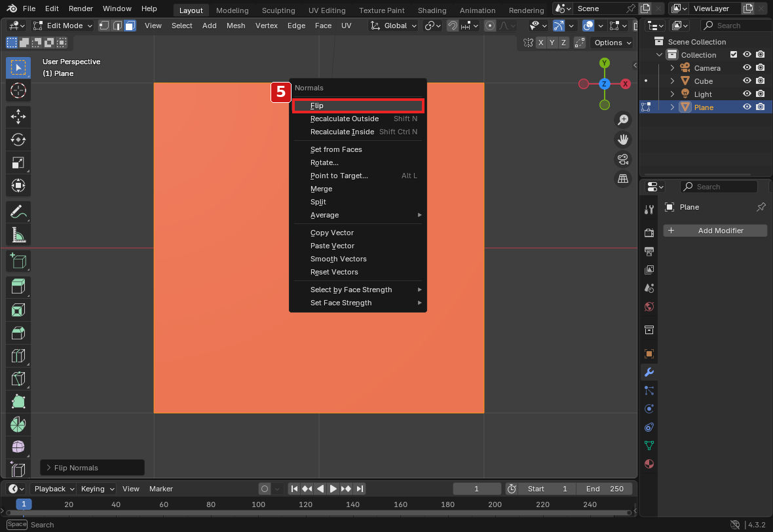The image size is (773, 532).
Task: Choose Flip from the Normals menu
Action: pyautogui.click(x=358, y=105)
